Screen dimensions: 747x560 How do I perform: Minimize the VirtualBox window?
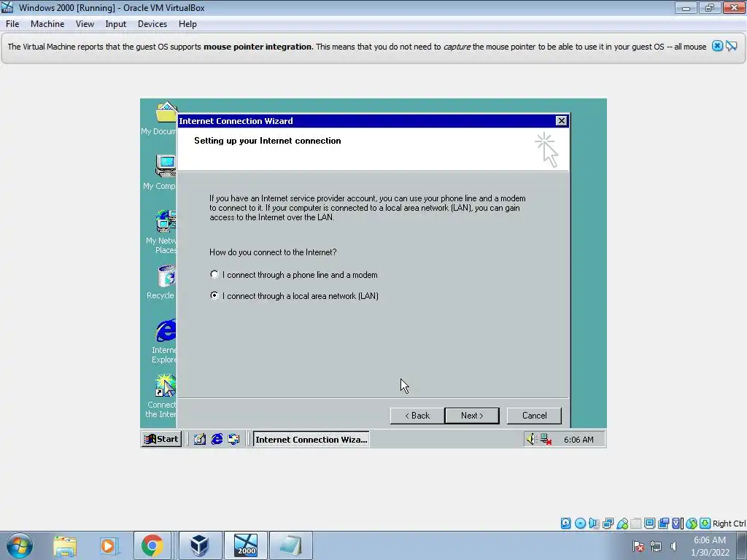coord(686,7)
